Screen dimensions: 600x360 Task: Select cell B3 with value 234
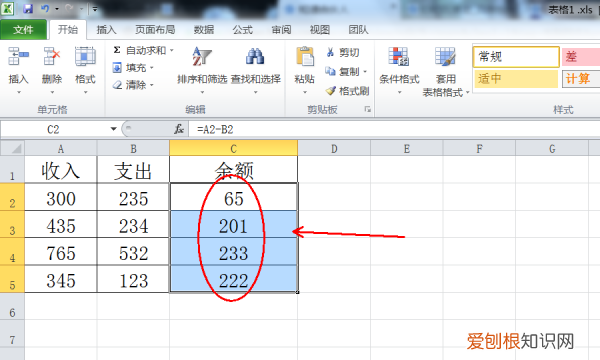pyautogui.click(x=133, y=224)
